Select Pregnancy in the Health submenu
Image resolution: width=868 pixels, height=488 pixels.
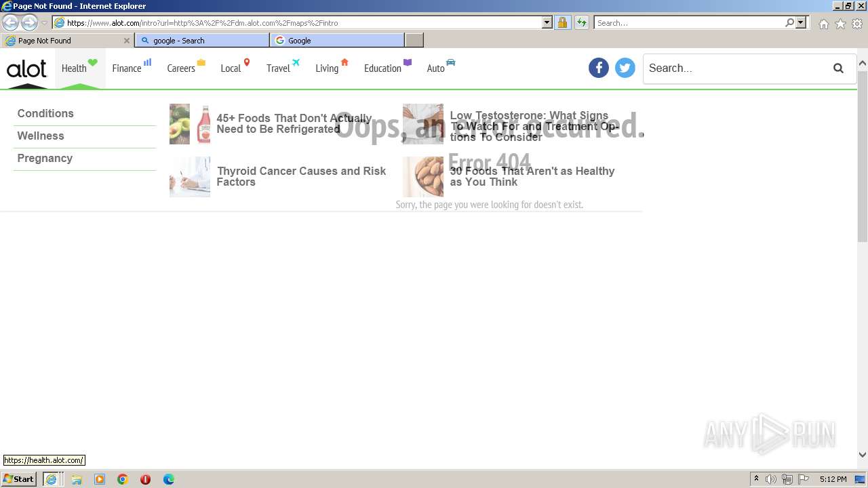click(45, 158)
